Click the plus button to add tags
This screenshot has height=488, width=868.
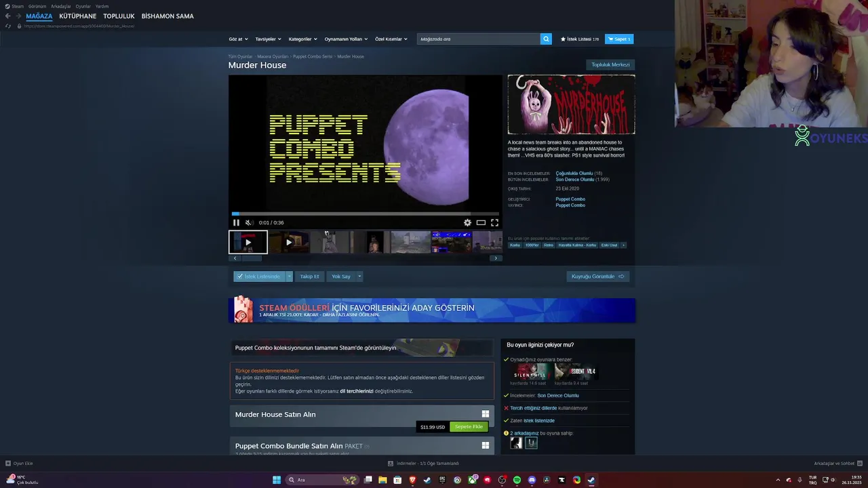[x=623, y=245]
